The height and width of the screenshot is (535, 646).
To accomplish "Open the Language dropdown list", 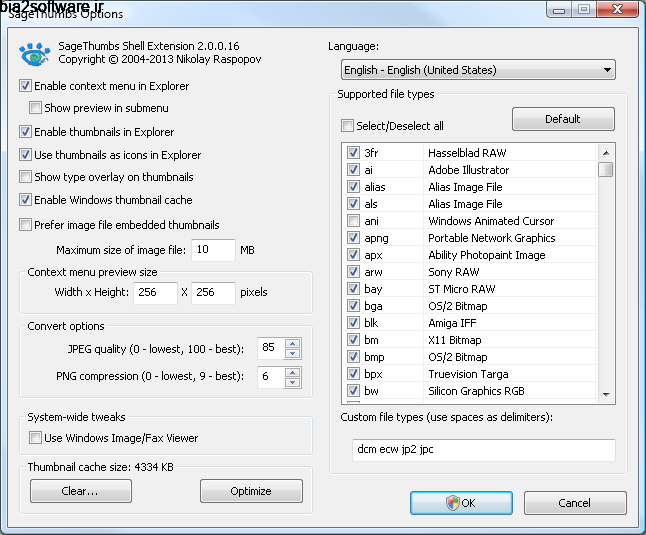I will [x=478, y=70].
